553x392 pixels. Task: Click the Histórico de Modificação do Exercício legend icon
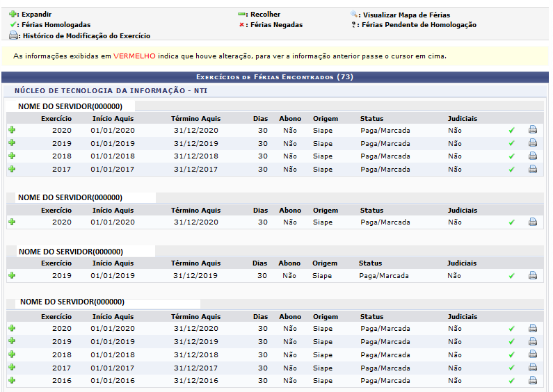click(x=14, y=35)
